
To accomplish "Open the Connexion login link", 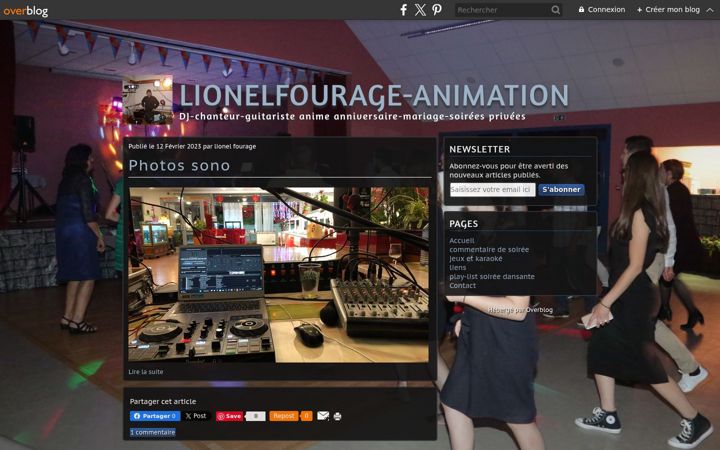I will (602, 9).
